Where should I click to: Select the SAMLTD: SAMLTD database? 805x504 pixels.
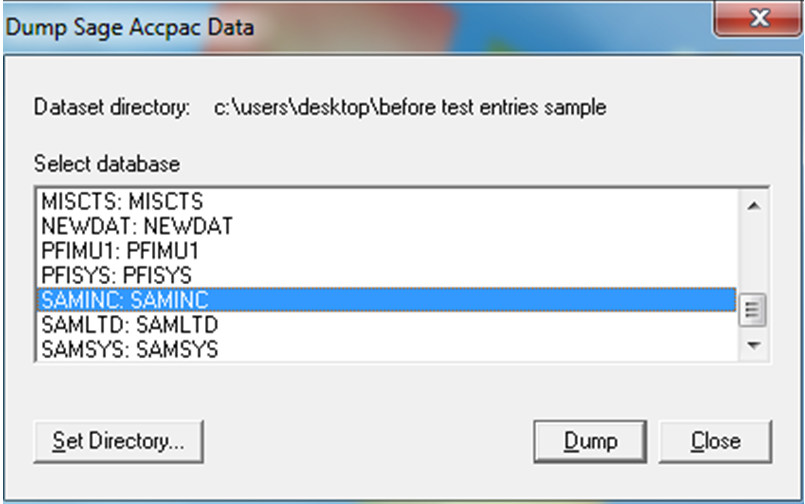387,324
